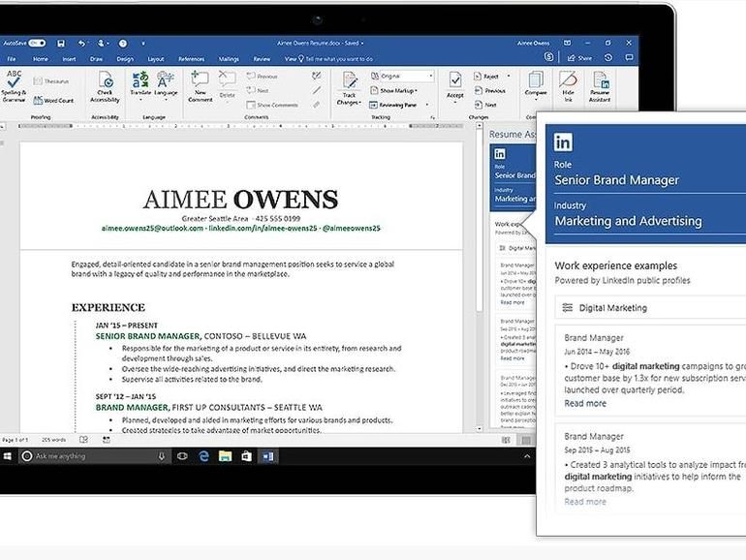Insert a New Comment
Image resolution: width=746 pixels, height=560 pixels.
point(200,86)
